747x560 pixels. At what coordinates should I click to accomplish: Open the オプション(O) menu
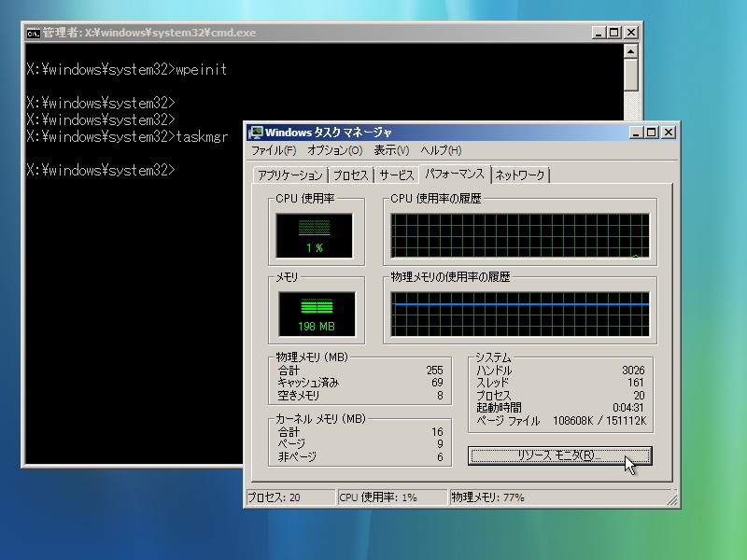pyautogui.click(x=334, y=150)
